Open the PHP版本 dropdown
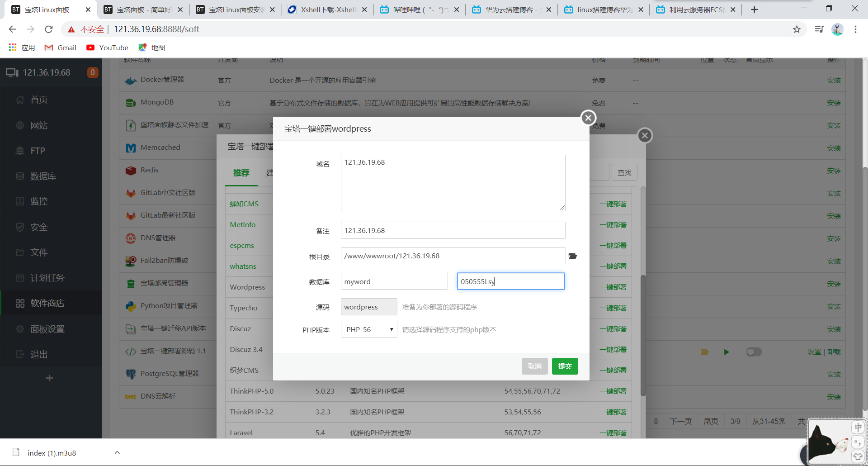This screenshot has width=868, height=466. [368, 329]
